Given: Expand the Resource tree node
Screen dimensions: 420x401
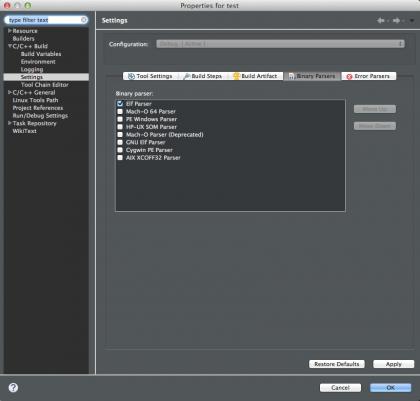Looking at the screenshot, I should point(10,31).
